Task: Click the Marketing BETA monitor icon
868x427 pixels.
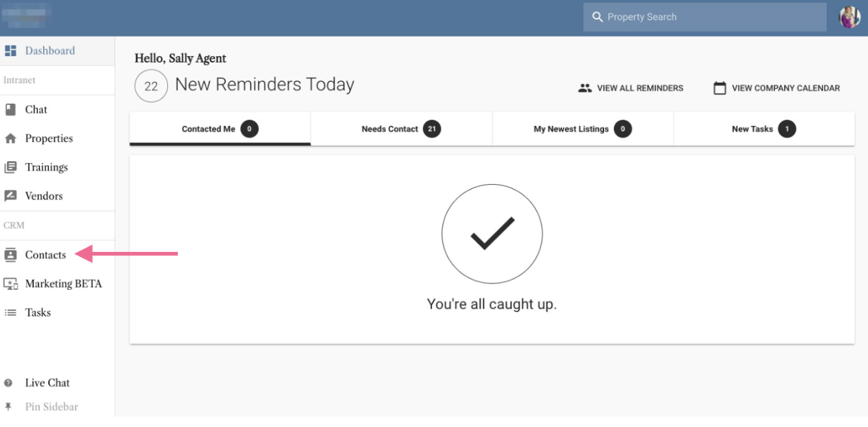Action: tap(10, 283)
